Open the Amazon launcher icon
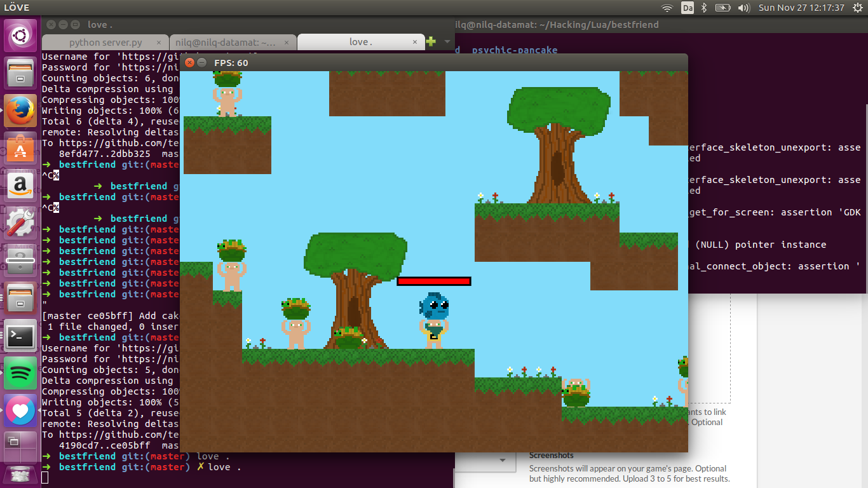The height and width of the screenshot is (488, 868). point(21,186)
